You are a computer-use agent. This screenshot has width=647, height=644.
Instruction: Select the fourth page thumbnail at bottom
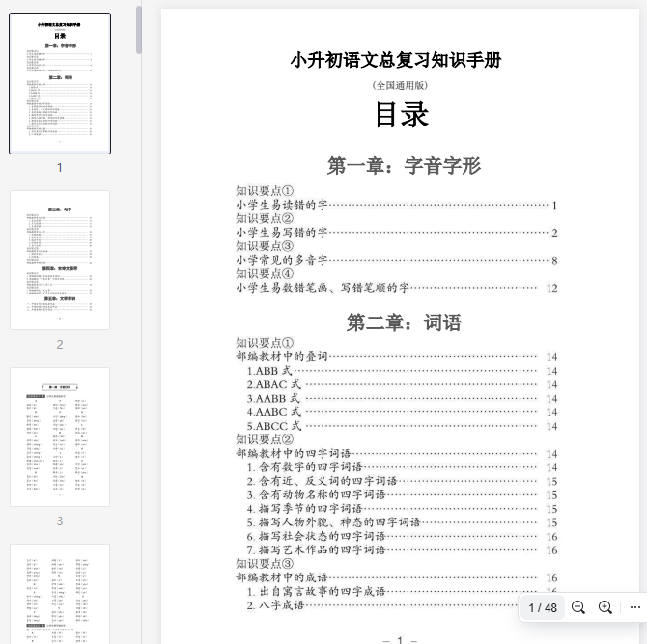point(60,593)
